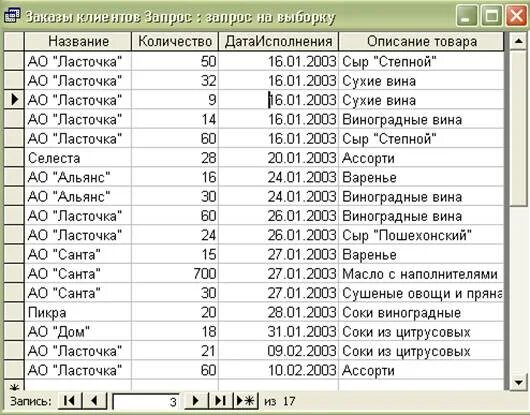Click the select-all box at the grid corner

tap(14, 42)
